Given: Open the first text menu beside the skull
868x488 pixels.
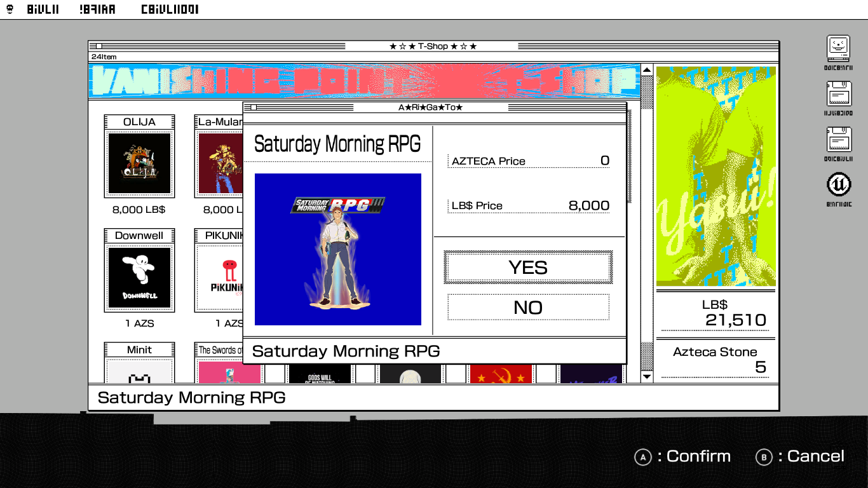Looking at the screenshot, I should 43,10.
